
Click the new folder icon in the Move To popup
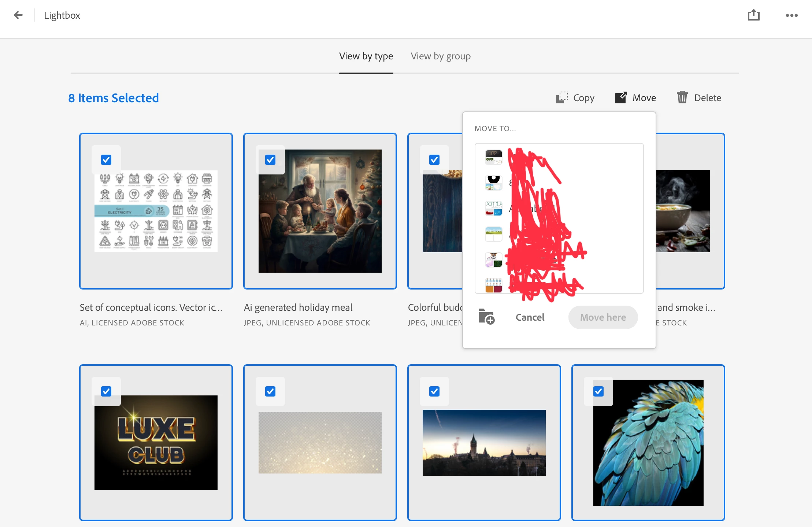coord(486,317)
